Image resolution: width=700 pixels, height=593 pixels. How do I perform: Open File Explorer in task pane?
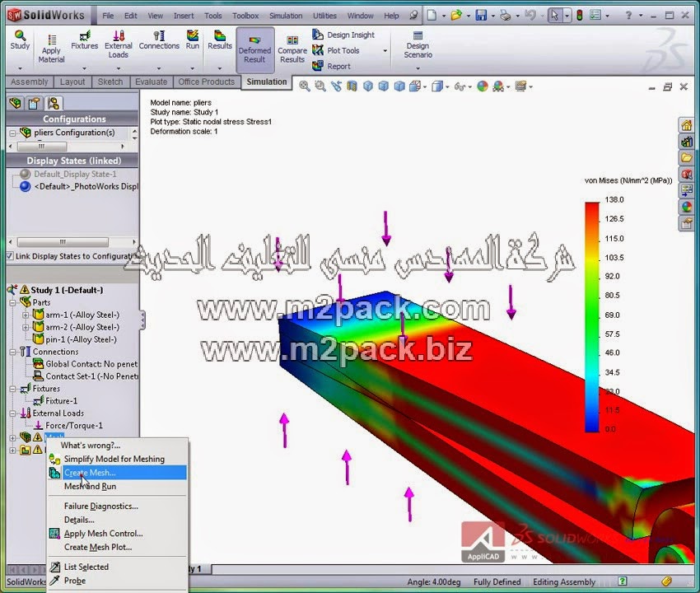pyautogui.click(x=687, y=157)
